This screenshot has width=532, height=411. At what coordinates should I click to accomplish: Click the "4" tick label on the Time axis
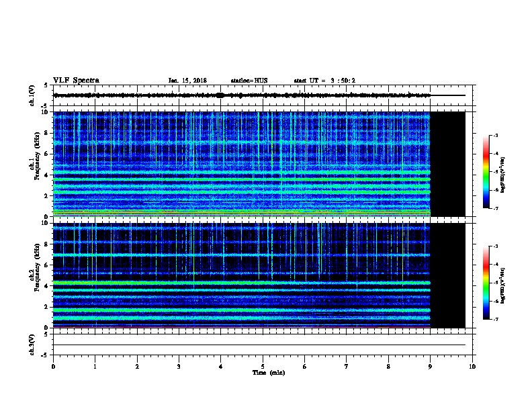click(x=220, y=366)
